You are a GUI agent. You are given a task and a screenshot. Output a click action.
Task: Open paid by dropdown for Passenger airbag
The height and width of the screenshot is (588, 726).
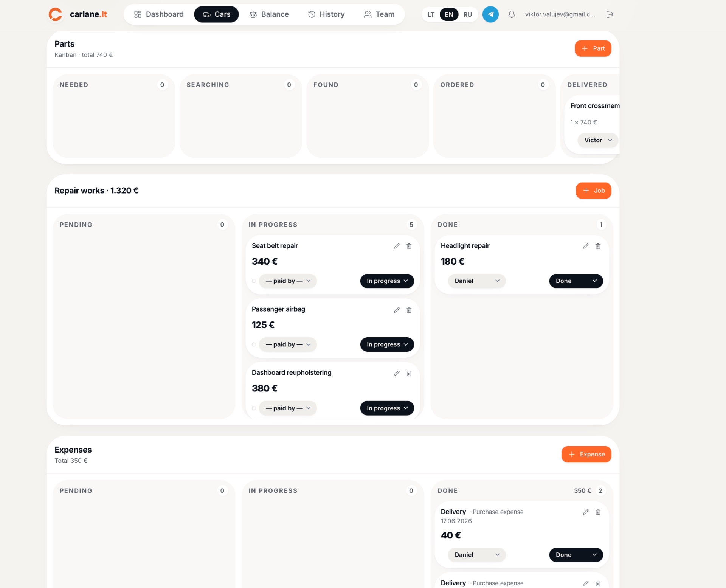coord(288,344)
